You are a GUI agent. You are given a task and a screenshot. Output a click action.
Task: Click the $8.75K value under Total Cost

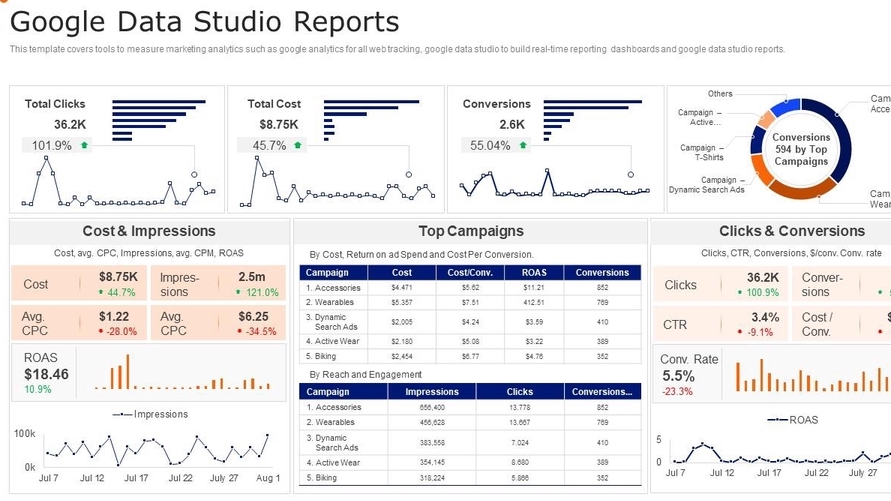278,124
